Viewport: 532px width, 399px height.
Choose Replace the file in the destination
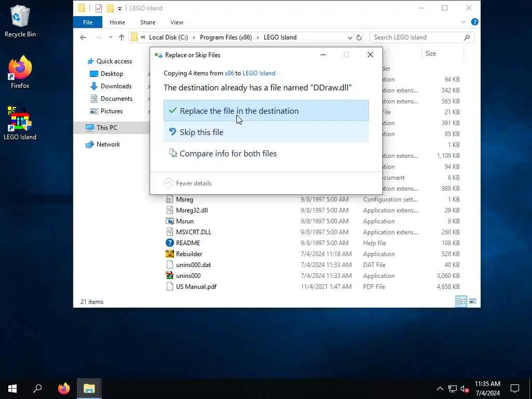pos(266,111)
